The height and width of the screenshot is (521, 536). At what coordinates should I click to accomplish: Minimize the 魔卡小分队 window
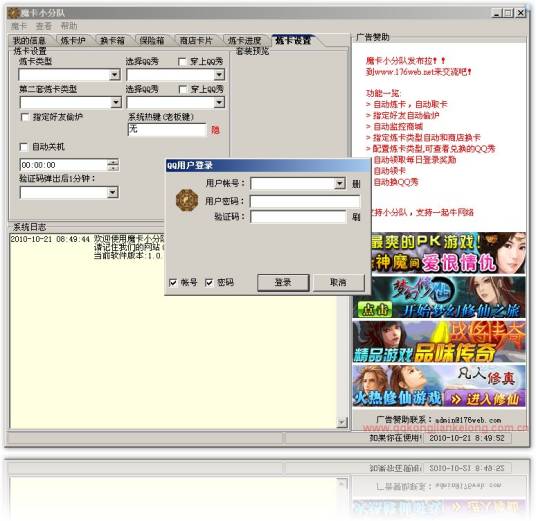click(x=496, y=13)
